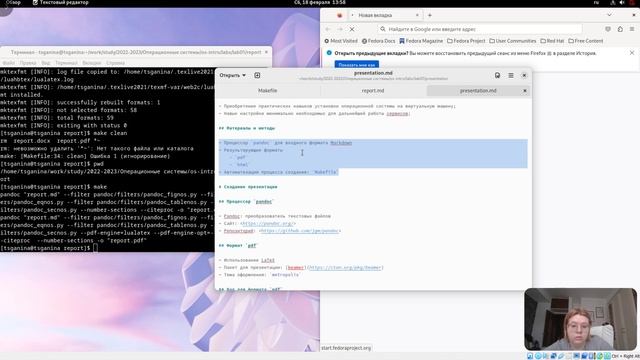Open the Fedora Magazine bookmark
Viewport: 640px width, 360px height.
coord(421,41)
